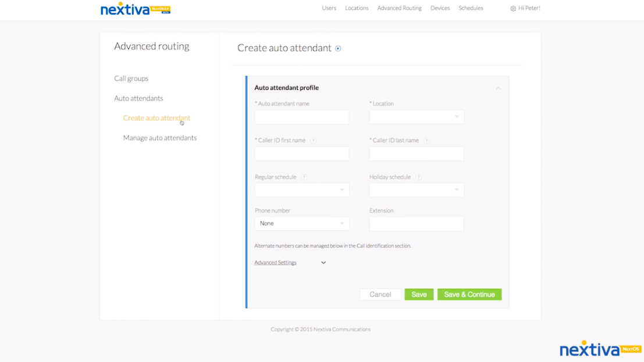Click the info icon beside Create auto attendant
Screen dimensions: 644x362
[x=337, y=49]
